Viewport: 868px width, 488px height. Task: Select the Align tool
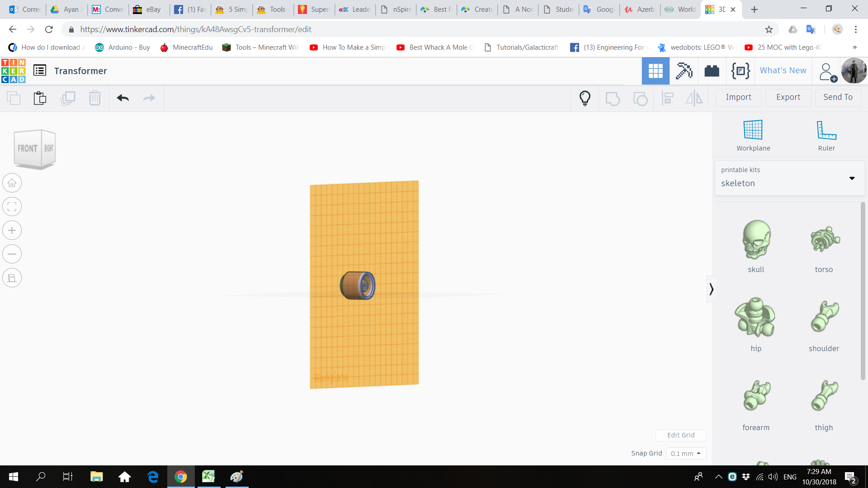tap(667, 98)
